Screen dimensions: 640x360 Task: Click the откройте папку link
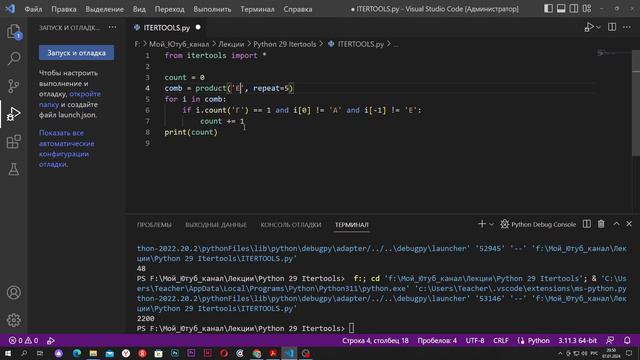pos(70,99)
